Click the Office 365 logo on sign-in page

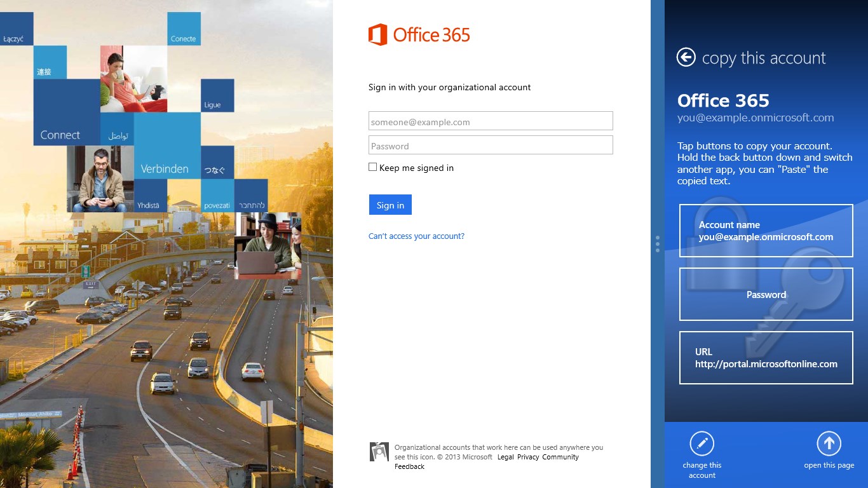coord(419,34)
